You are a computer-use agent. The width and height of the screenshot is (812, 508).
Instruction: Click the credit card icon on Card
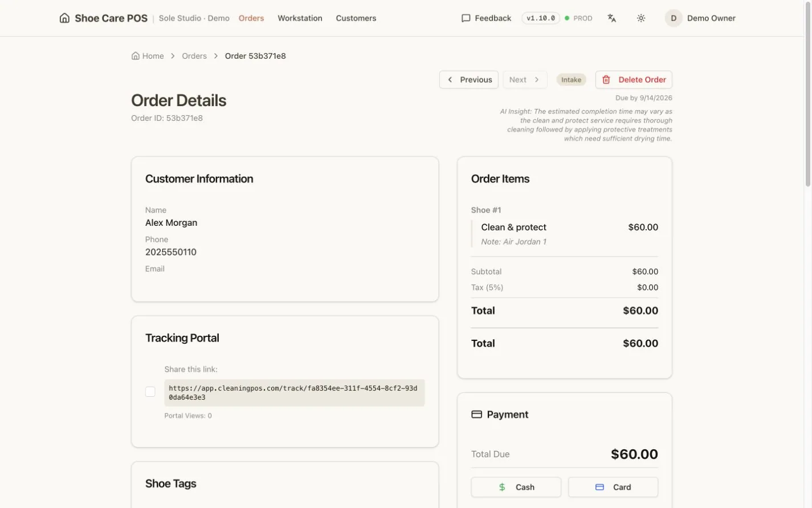click(599, 487)
